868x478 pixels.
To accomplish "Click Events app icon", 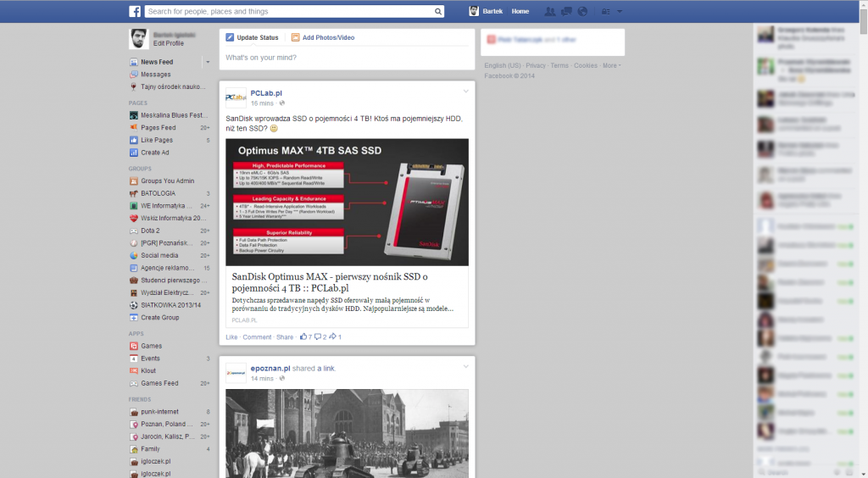I will point(133,358).
